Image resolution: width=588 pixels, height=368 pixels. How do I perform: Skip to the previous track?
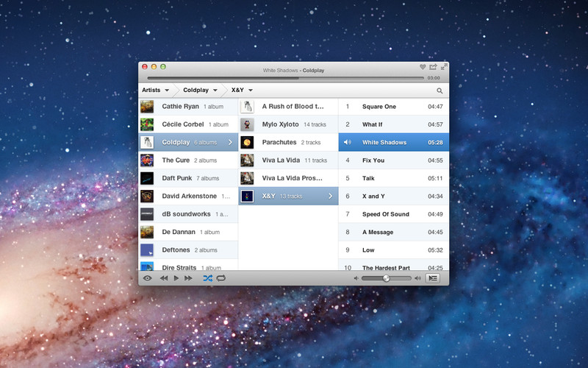click(x=164, y=278)
